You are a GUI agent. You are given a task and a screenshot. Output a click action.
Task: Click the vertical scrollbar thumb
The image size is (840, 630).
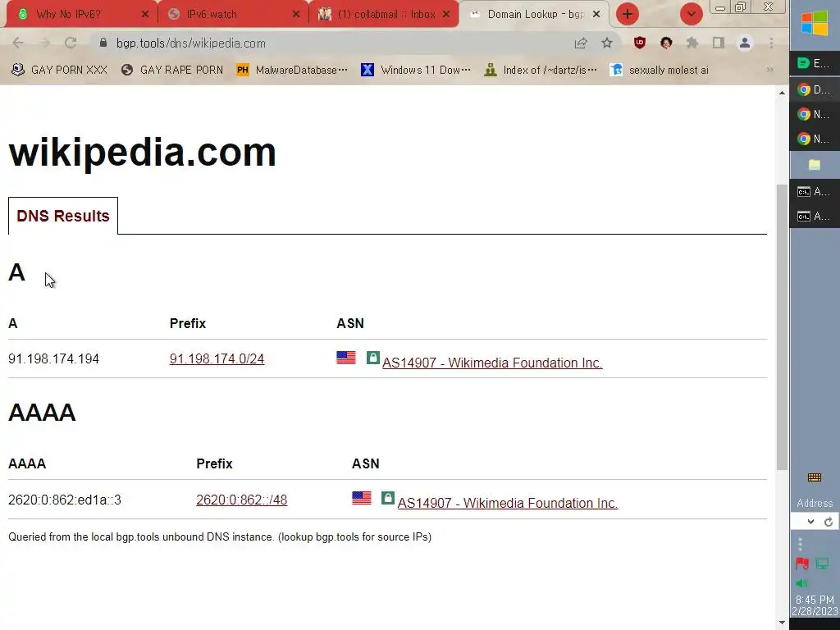click(782, 327)
